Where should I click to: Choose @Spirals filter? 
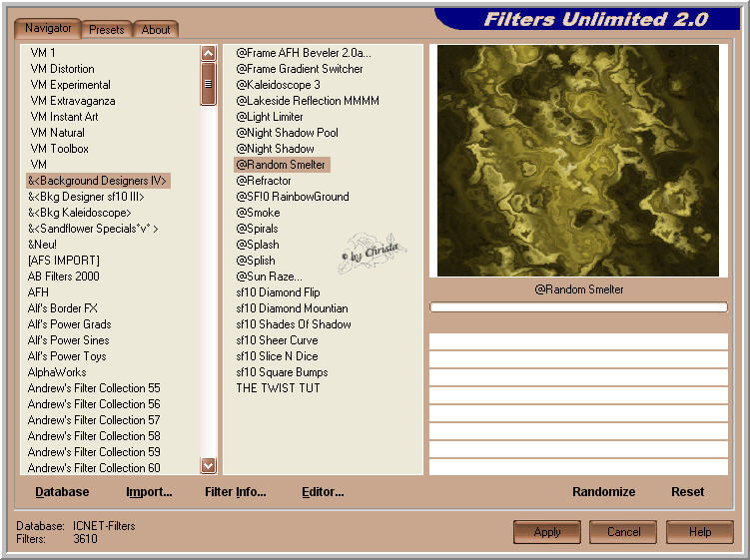[257, 229]
